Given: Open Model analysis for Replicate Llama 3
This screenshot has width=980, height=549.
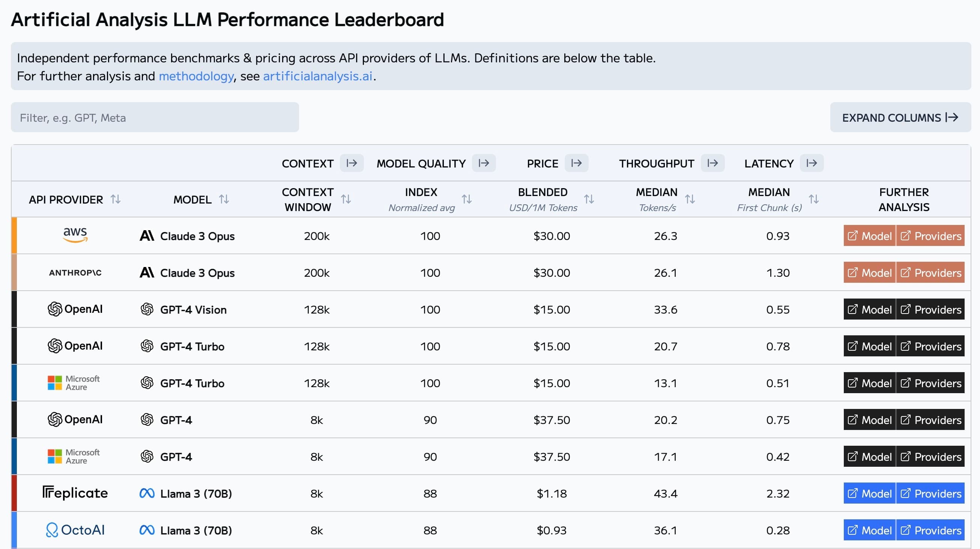Looking at the screenshot, I should 870,493.
